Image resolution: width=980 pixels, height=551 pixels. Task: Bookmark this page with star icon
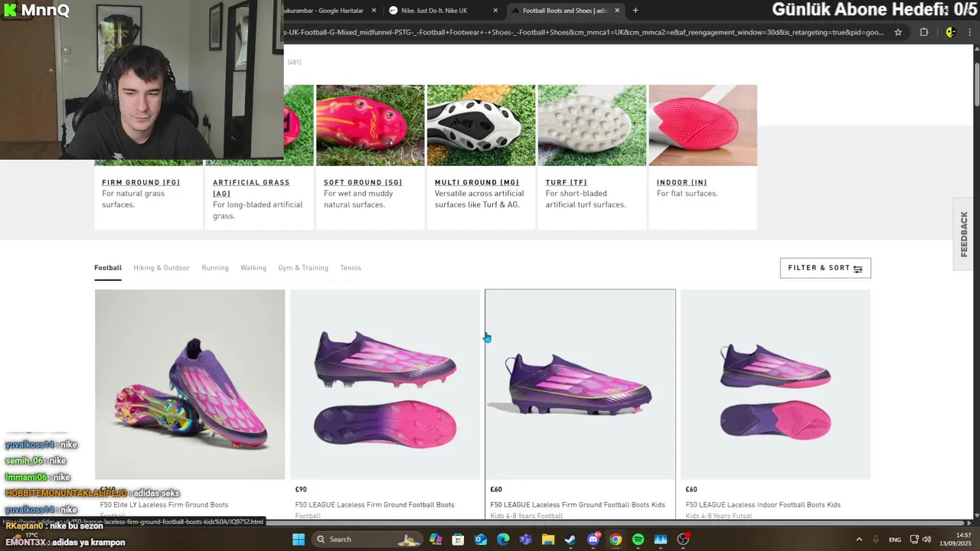click(x=898, y=32)
